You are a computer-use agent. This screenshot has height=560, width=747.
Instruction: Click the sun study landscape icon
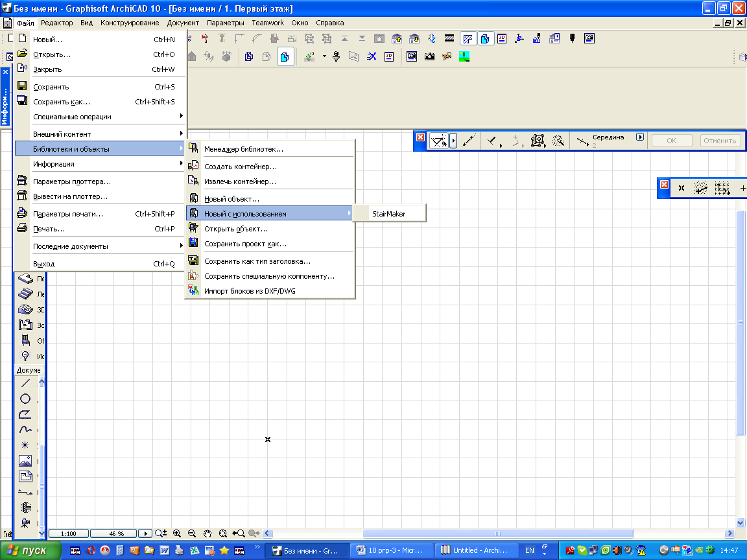pyautogui.click(x=464, y=56)
